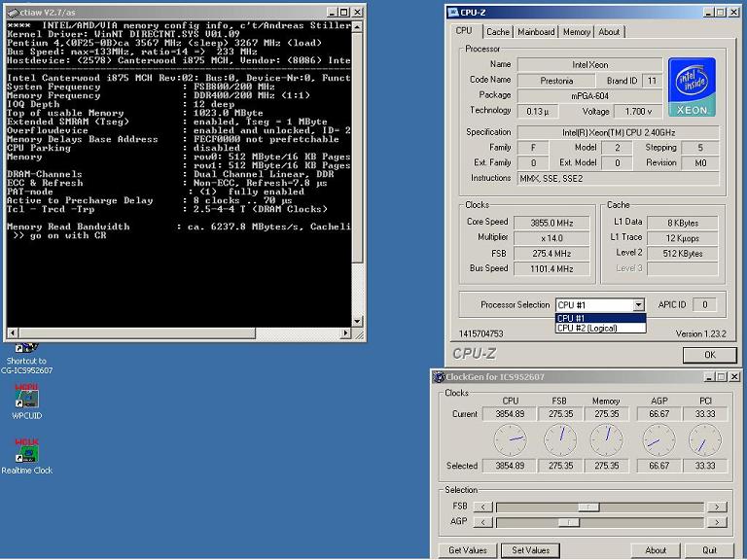Screen dimensions: 747x560
Task: Click Set Values in ClockGen
Action: coord(530,550)
